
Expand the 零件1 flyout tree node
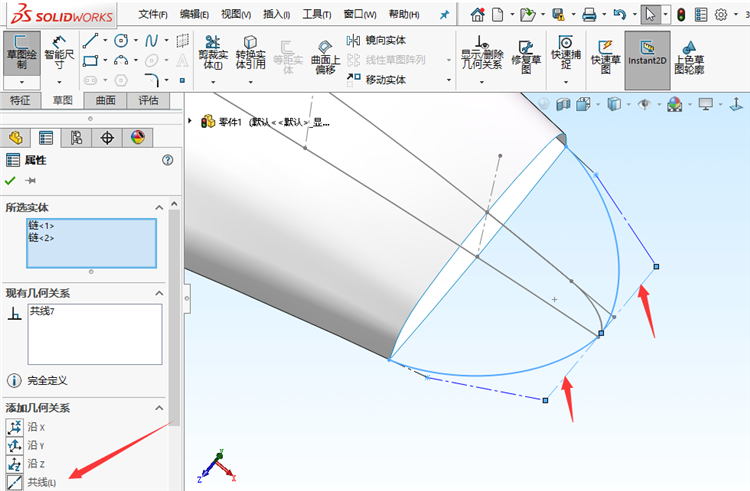[190, 121]
